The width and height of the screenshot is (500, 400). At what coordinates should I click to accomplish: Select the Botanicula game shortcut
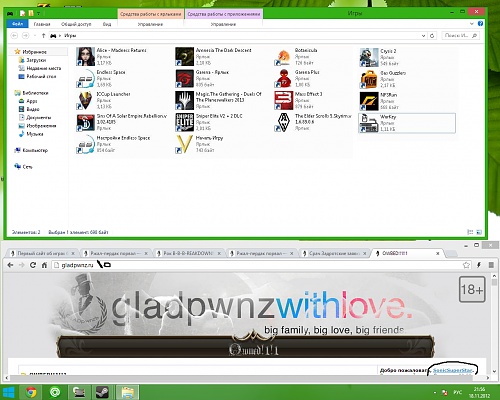[x=296, y=56]
